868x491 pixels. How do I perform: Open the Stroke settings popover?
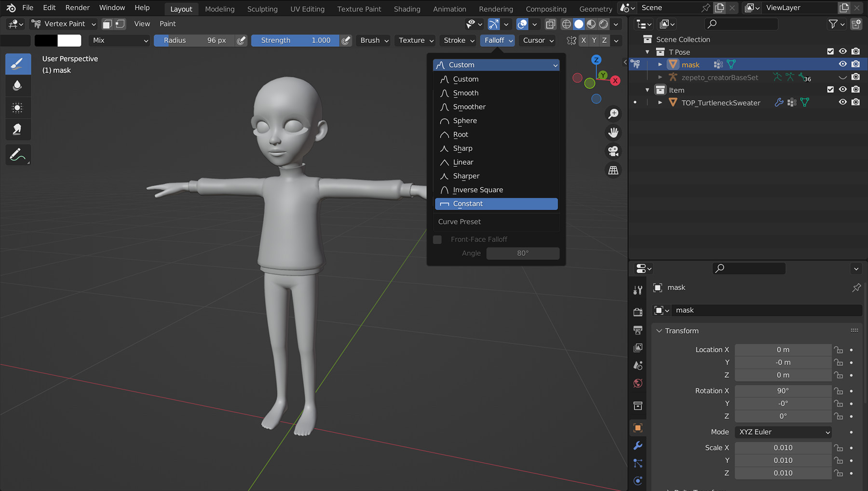click(x=459, y=40)
